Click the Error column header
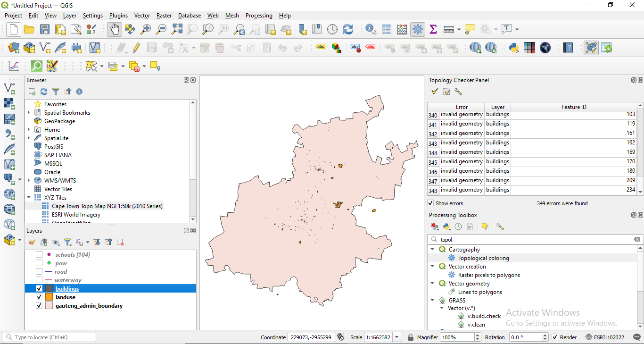The width and height of the screenshot is (644, 344). 462,107
